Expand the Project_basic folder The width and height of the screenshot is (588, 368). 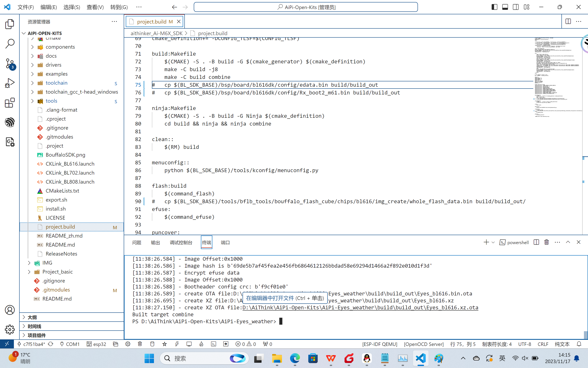(29, 272)
